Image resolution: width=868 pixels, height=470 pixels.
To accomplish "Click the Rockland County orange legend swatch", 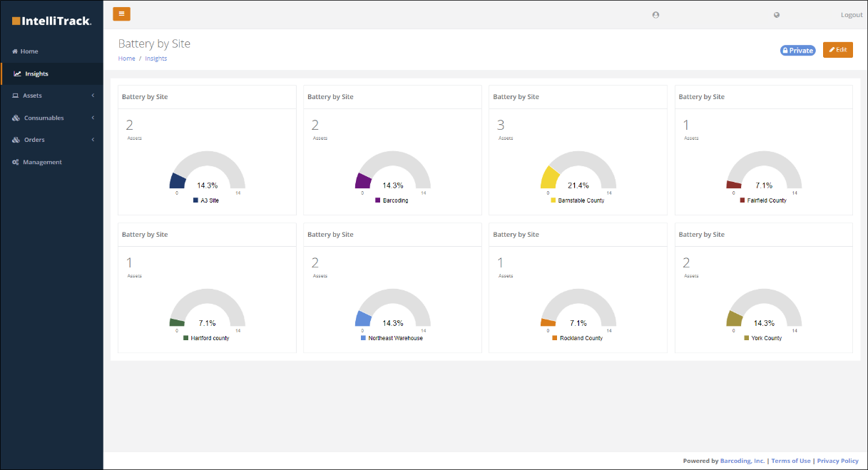I will click(x=554, y=338).
